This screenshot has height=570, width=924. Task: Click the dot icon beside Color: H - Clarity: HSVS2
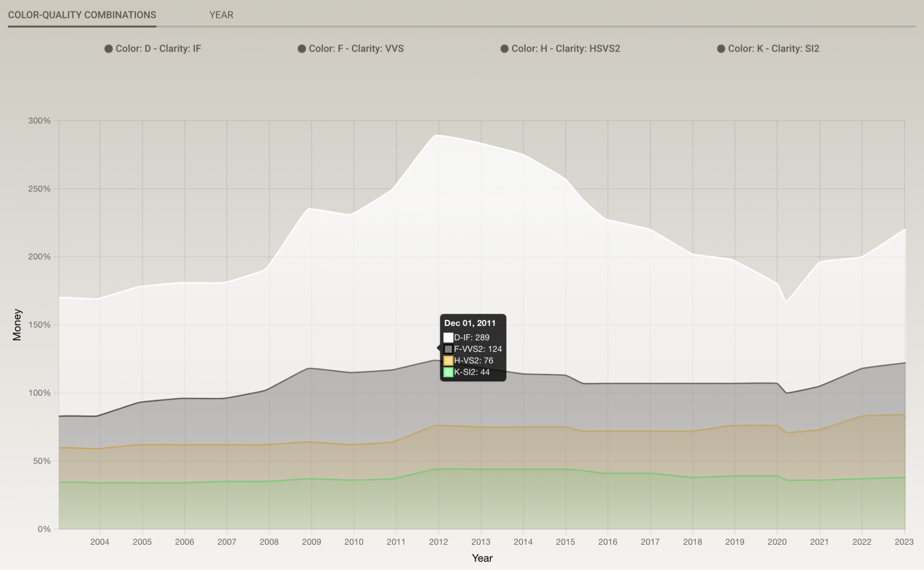click(x=505, y=49)
